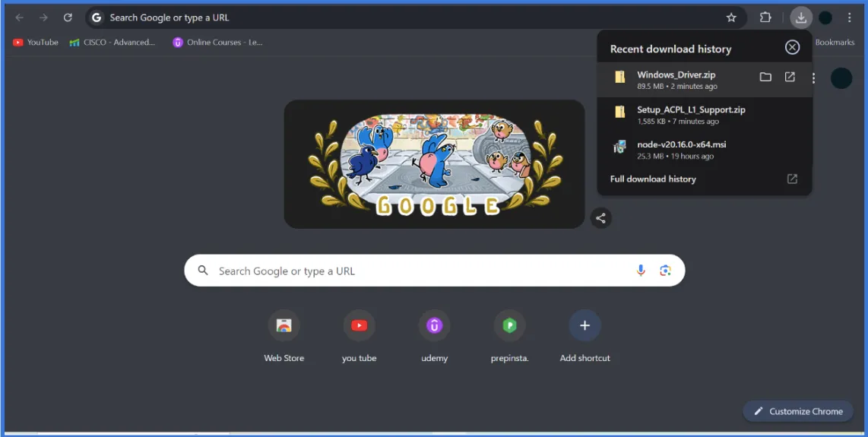The height and width of the screenshot is (437, 868).
Task: Click the Customize Chrome button
Action: [x=798, y=411]
